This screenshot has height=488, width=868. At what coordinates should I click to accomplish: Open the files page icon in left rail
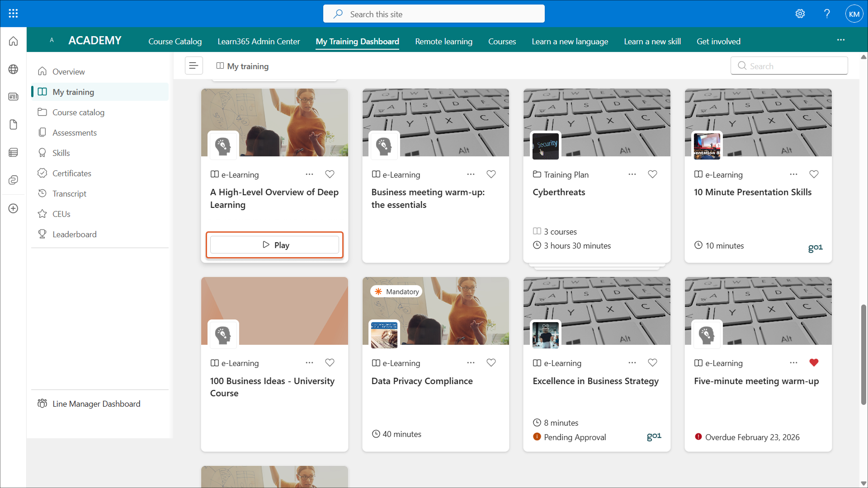[14, 125]
